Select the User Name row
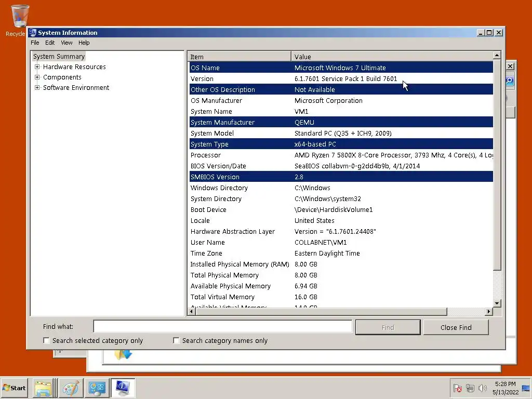 pyautogui.click(x=341, y=242)
